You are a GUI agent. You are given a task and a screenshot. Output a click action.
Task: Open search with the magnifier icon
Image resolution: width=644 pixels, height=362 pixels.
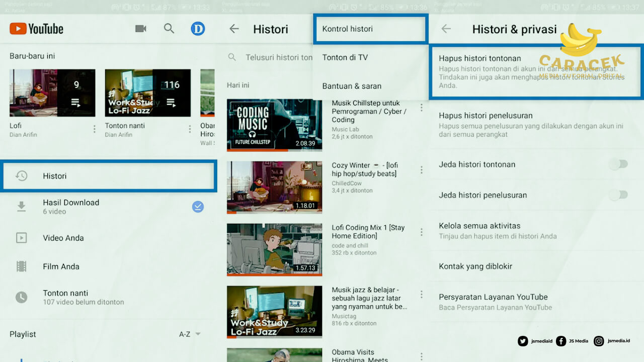pyautogui.click(x=169, y=29)
